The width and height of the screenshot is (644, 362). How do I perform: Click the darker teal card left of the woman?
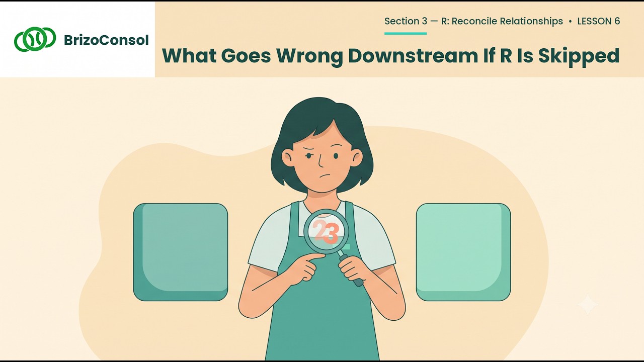(x=181, y=252)
